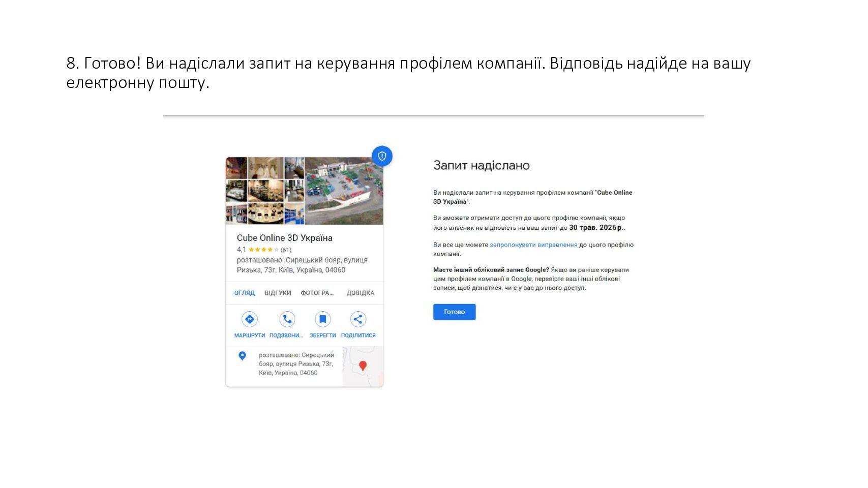This screenshot has height=488, width=868.
Task: Click the (61) reviews count
Action: point(286,250)
